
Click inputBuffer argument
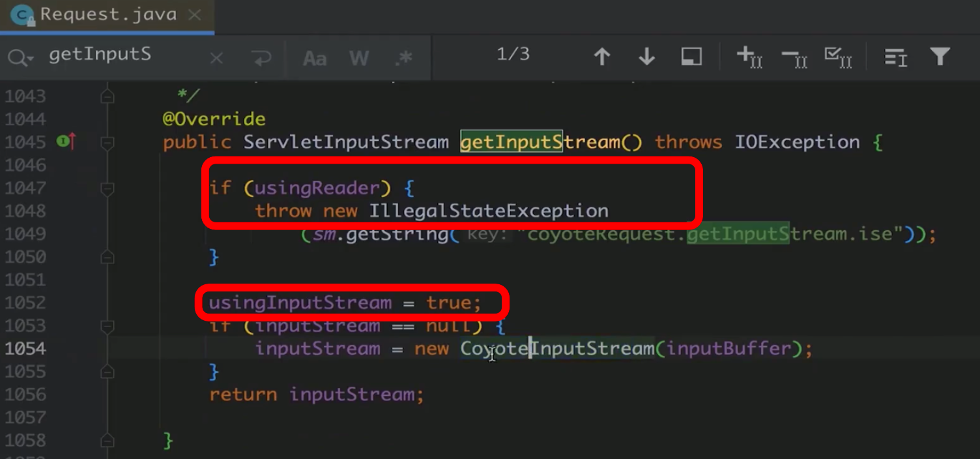point(728,348)
